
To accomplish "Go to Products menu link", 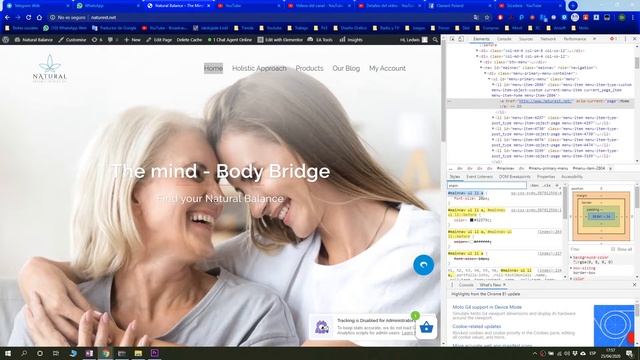I will coord(309,69).
